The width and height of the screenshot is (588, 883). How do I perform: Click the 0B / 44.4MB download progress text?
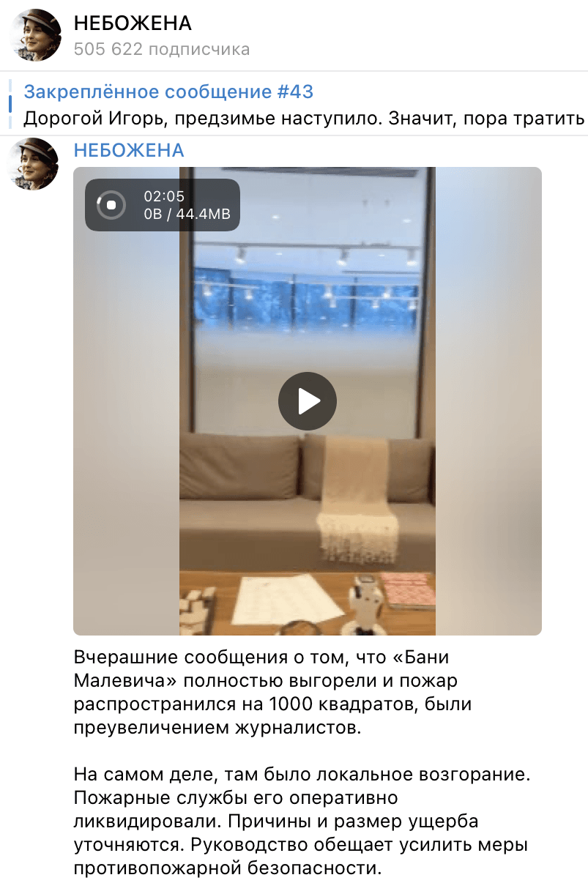tap(187, 214)
